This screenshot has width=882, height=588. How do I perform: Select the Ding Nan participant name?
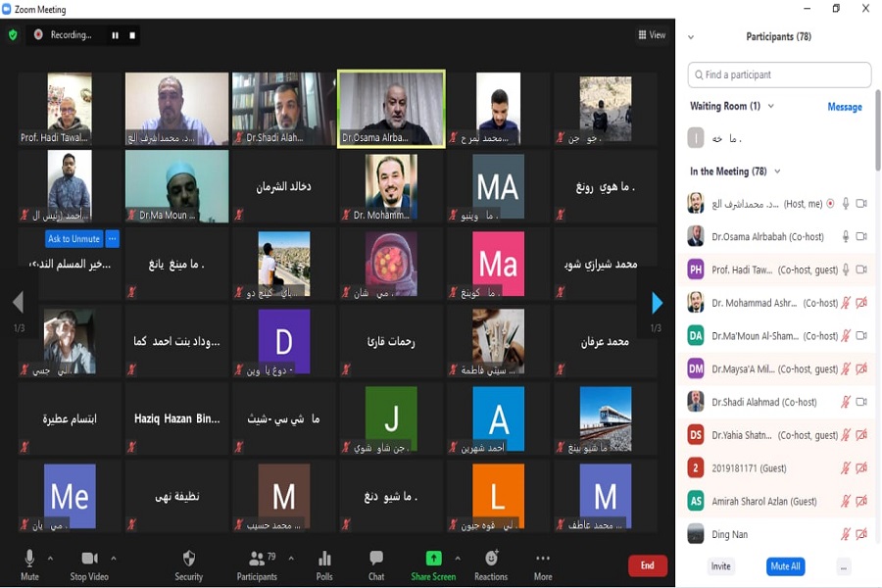(729, 534)
